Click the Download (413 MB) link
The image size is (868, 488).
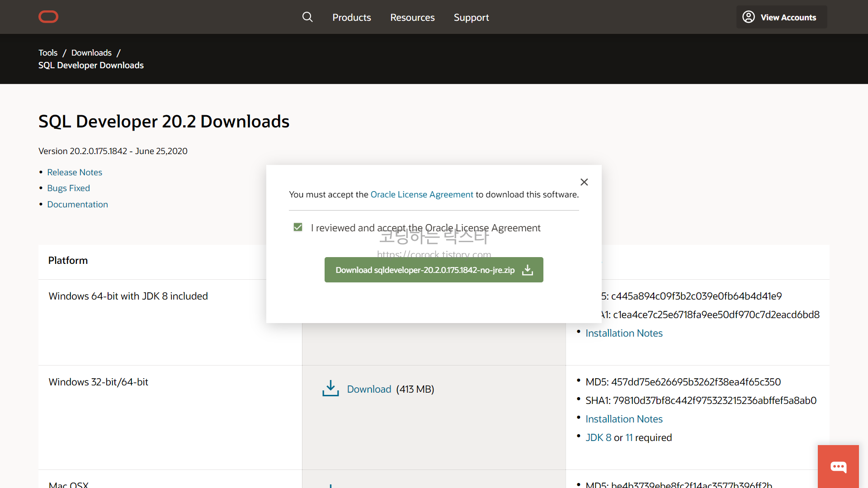click(369, 389)
